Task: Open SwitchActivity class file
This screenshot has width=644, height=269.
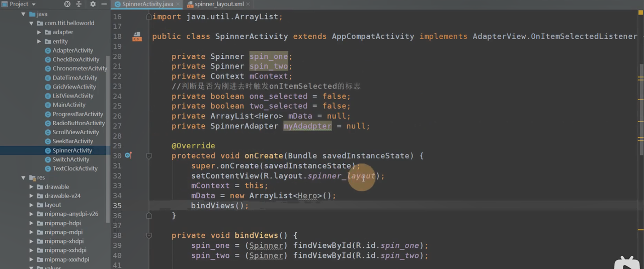Action: tap(70, 159)
